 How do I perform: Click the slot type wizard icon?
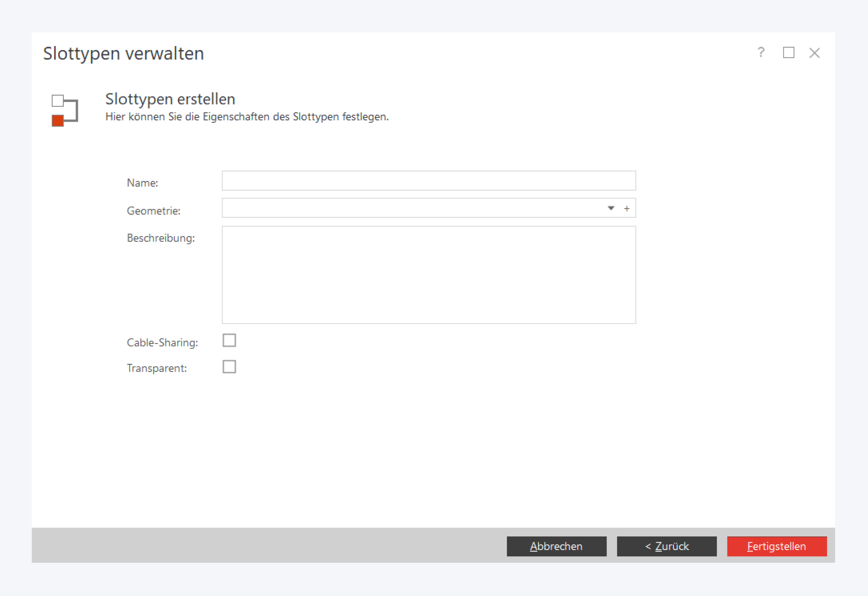pyautogui.click(x=65, y=111)
